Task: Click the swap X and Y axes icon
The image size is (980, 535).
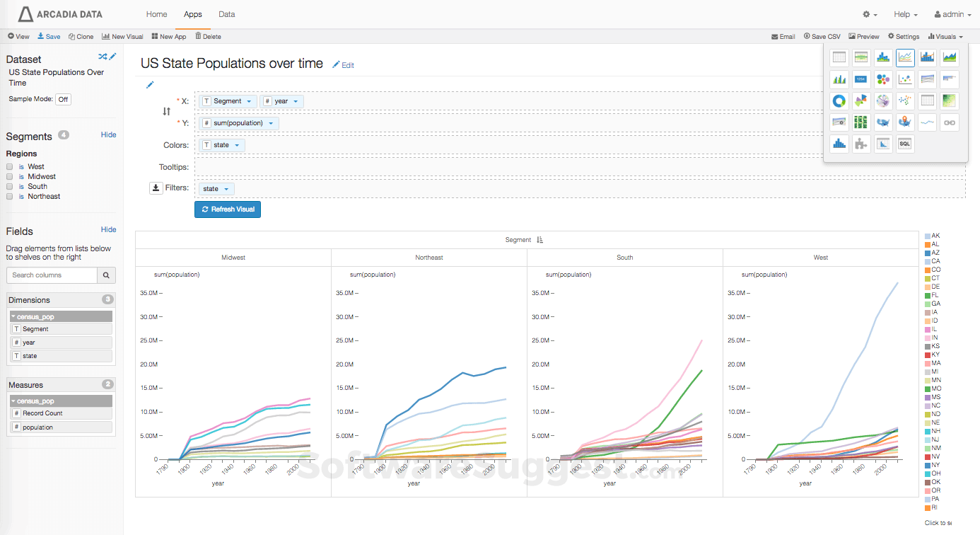Action: tap(166, 112)
